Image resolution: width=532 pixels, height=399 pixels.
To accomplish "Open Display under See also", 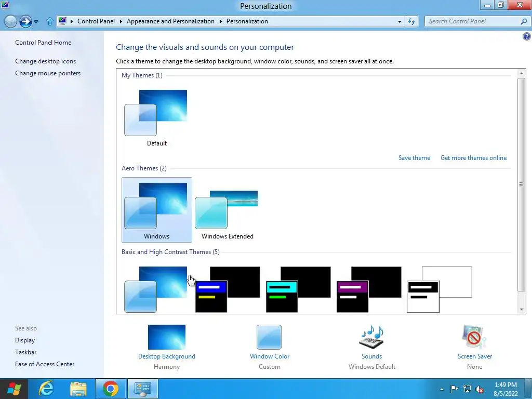I will (25, 340).
